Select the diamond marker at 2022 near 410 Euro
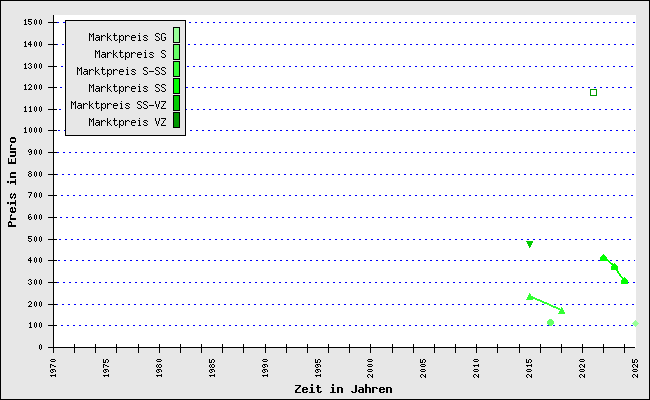Screen dimensions: 650x400 [x=604, y=258]
